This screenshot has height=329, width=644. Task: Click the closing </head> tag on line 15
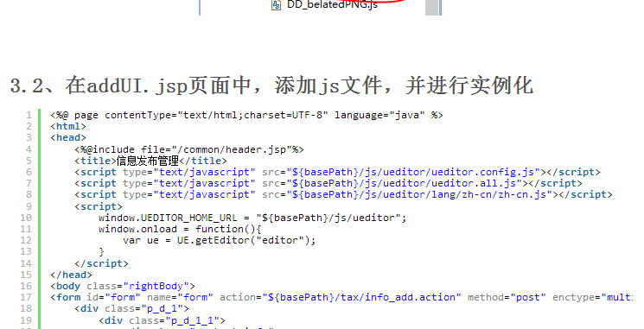pyautogui.click(x=71, y=275)
